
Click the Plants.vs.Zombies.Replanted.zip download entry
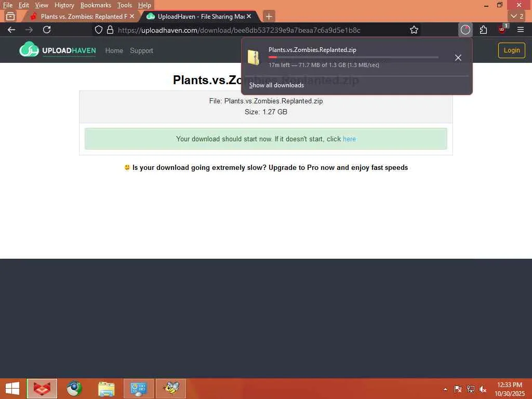(346, 57)
